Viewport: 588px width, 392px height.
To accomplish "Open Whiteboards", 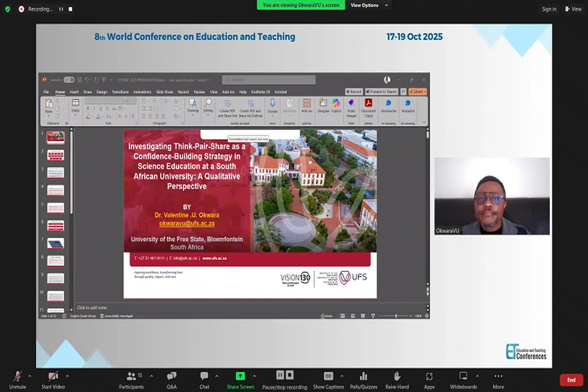I will coord(463,376).
